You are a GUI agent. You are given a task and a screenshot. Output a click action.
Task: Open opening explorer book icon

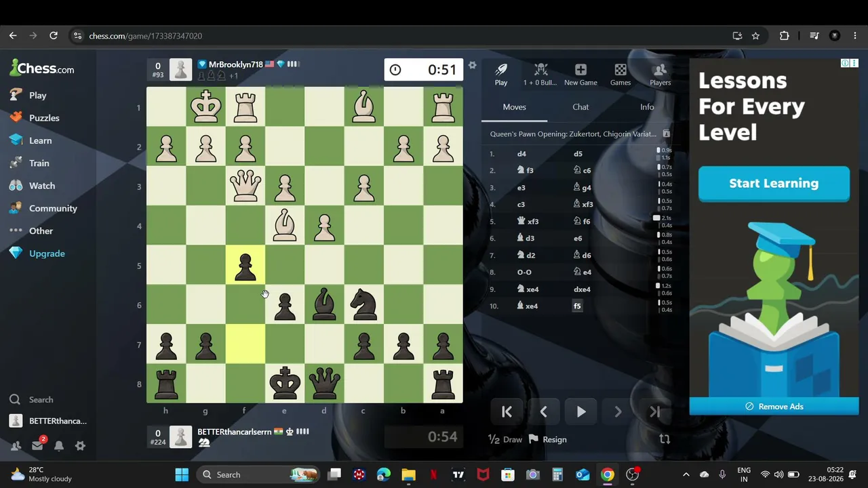[666, 134]
